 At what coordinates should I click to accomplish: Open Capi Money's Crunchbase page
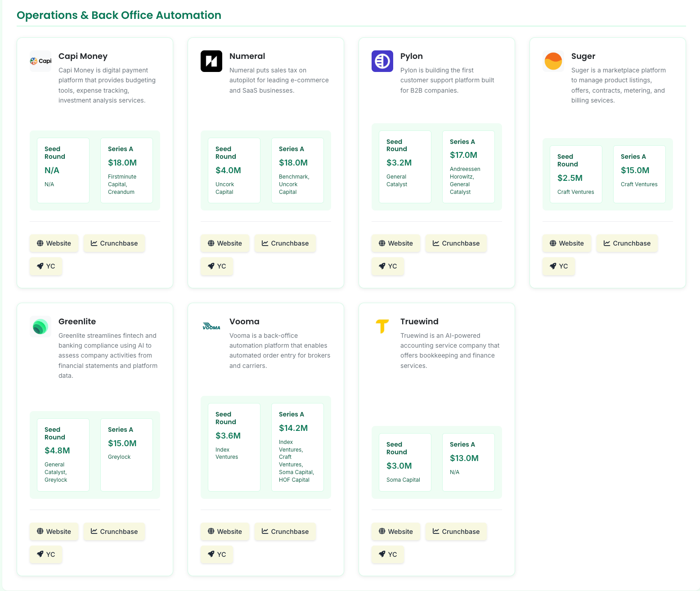[x=114, y=243]
